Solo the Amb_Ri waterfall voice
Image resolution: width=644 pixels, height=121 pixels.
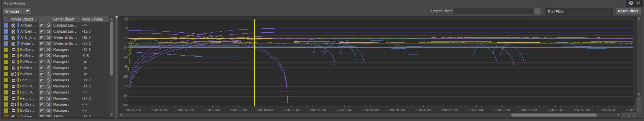48,37
